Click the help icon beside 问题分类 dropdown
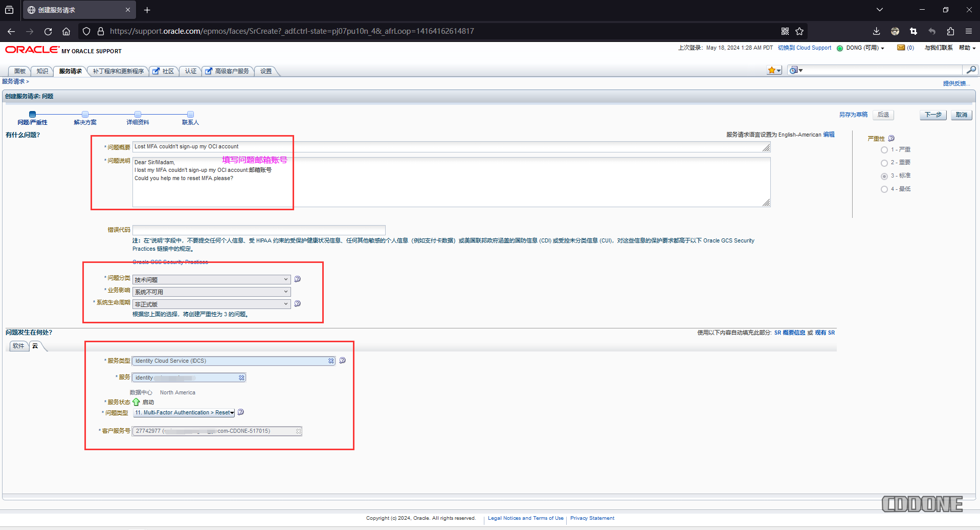 (298, 279)
